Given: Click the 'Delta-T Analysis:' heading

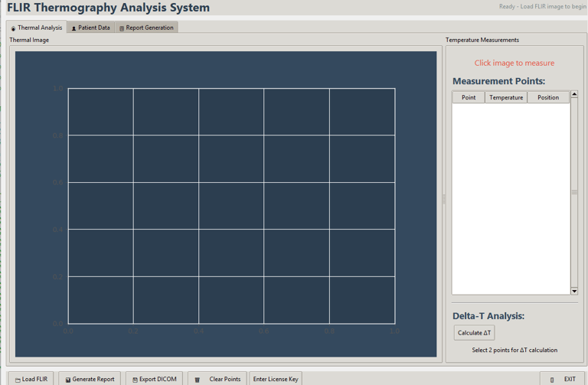Looking at the screenshot, I should click(488, 315).
